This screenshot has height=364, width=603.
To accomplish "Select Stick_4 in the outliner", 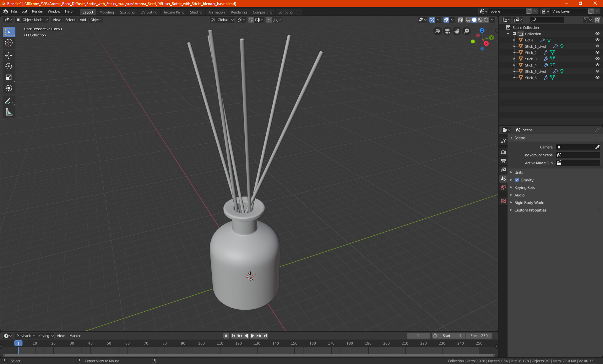I will coord(531,65).
